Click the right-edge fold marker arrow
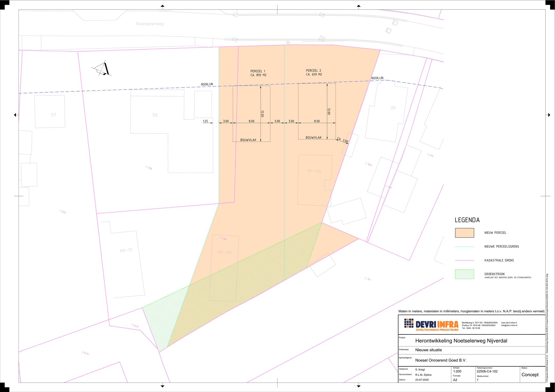The height and width of the screenshot is (392, 555). (x=549, y=115)
